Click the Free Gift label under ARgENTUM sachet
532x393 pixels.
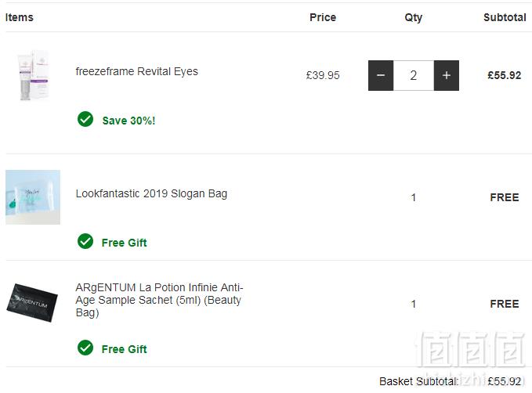click(x=124, y=349)
